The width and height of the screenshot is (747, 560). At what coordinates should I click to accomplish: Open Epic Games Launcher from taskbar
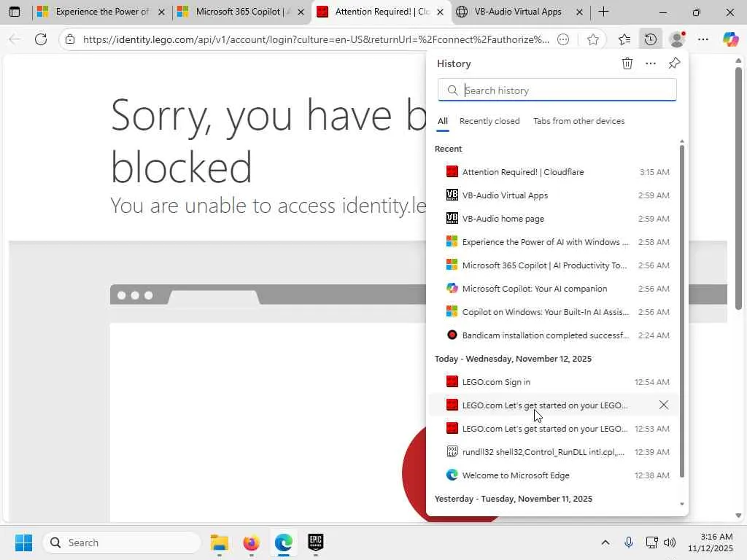coord(315,542)
